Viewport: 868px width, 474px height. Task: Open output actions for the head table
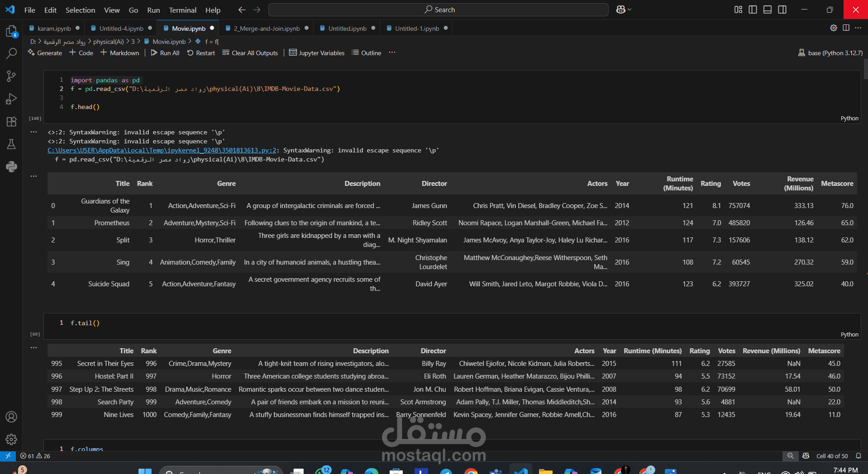[33, 176]
